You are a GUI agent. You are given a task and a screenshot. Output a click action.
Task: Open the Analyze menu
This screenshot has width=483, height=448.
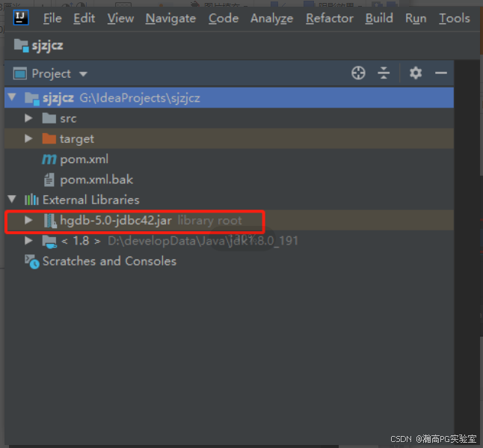271,19
